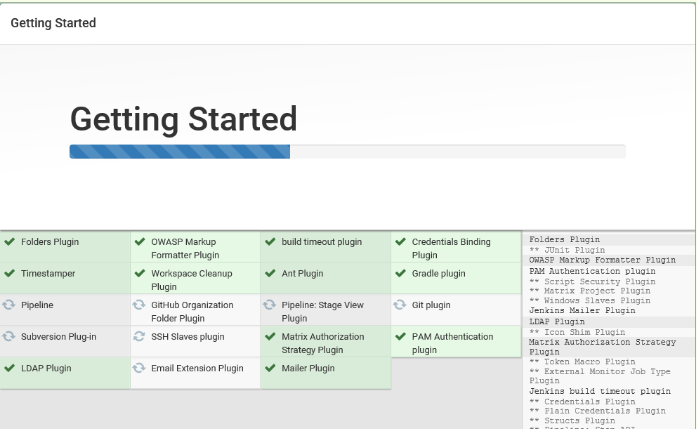This screenshot has height=429, width=697.
Task: Click the ** Script Security Plugin log line
Action: [x=592, y=281]
